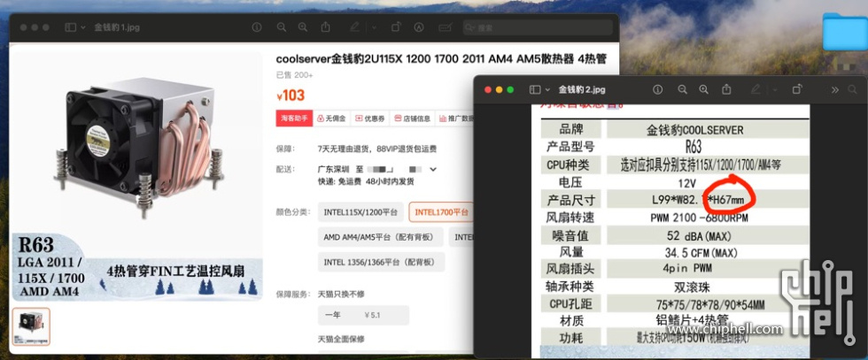
Task: Focus the 搜索 search field in 金钱豹 1.jpg
Action: coord(538,27)
